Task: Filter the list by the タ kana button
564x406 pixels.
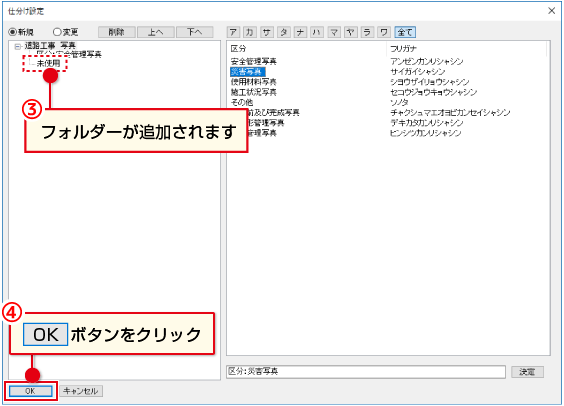Action: [x=283, y=32]
